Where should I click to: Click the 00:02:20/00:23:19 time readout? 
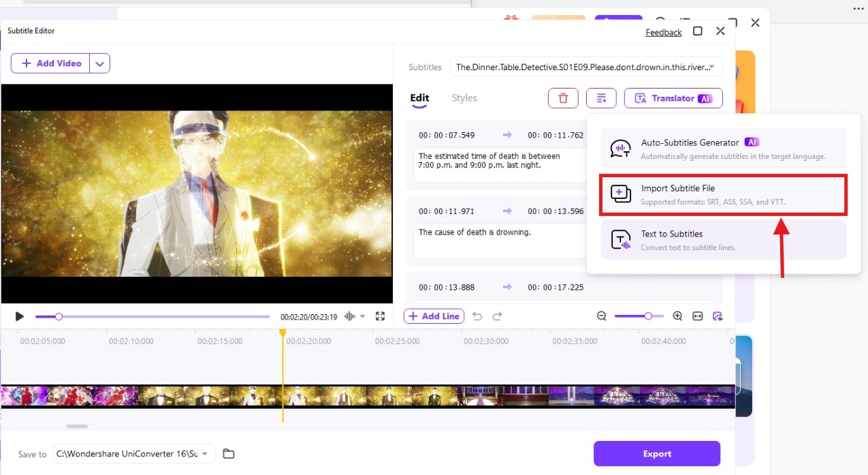(308, 317)
